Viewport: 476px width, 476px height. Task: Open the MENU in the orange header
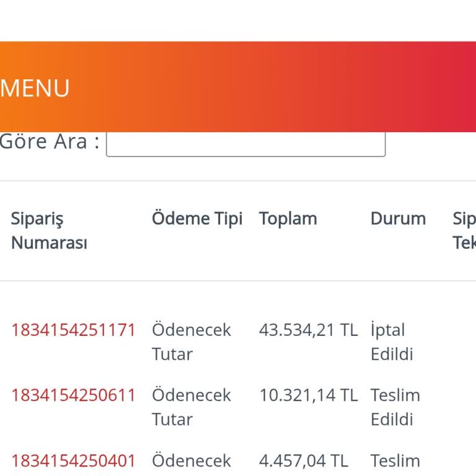(x=35, y=88)
